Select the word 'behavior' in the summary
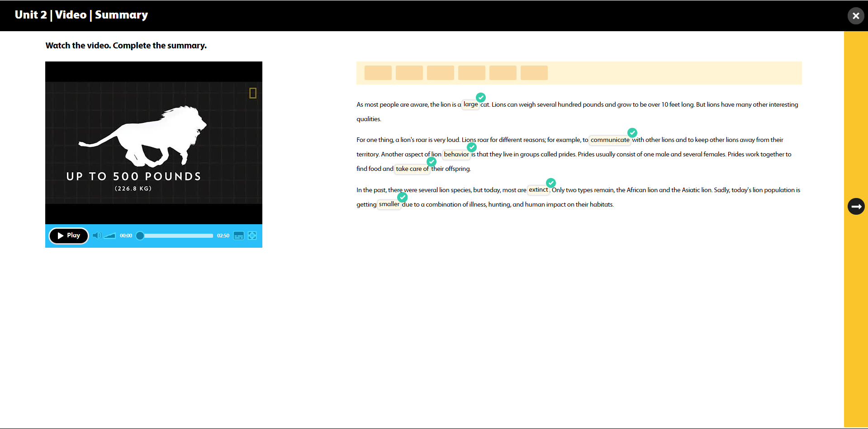 (456, 154)
